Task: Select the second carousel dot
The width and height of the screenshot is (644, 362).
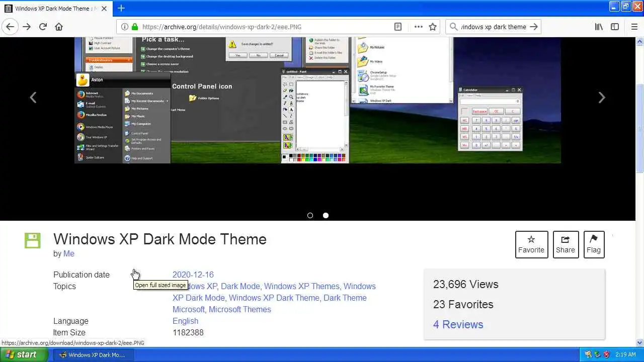Action: 326,215
